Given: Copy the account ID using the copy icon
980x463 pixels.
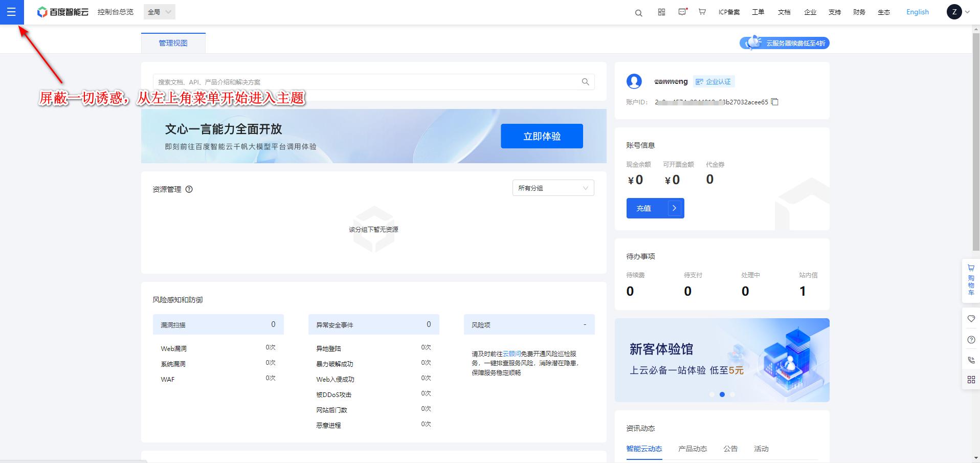Looking at the screenshot, I should coord(775,102).
